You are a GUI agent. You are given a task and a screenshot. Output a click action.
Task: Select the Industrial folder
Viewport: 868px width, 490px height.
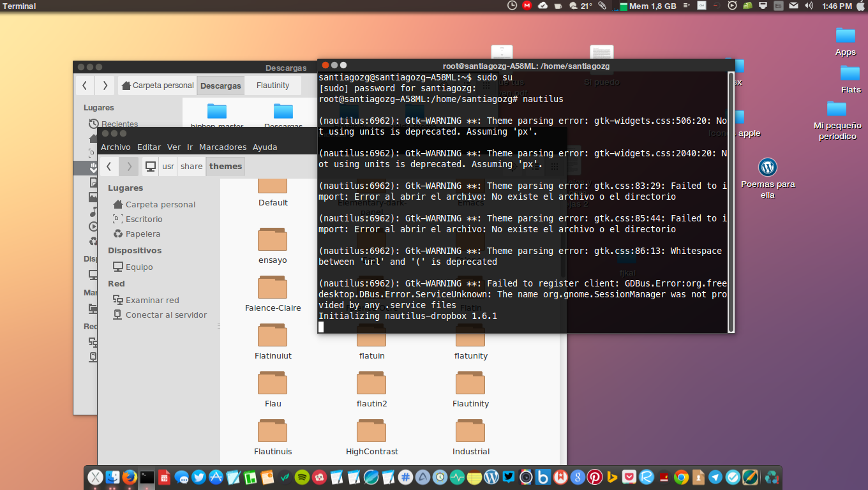coord(470,437)
